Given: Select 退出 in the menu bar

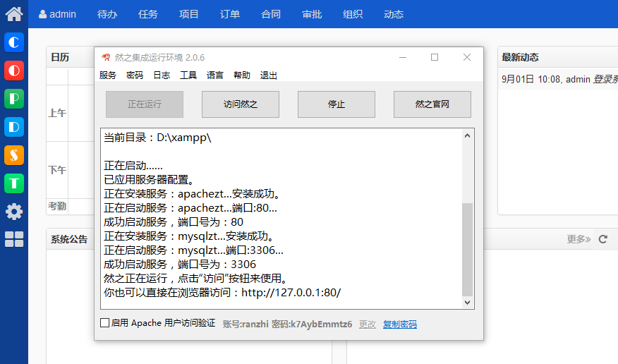Looking at the screenshot, I should [x=268, y=75].
